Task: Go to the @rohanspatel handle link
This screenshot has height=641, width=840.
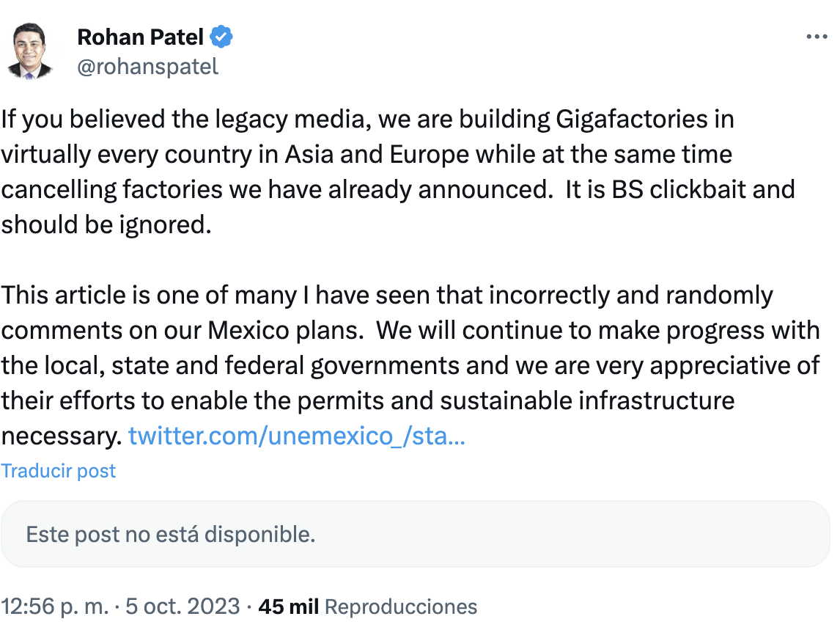Action: tap(147, 67)
